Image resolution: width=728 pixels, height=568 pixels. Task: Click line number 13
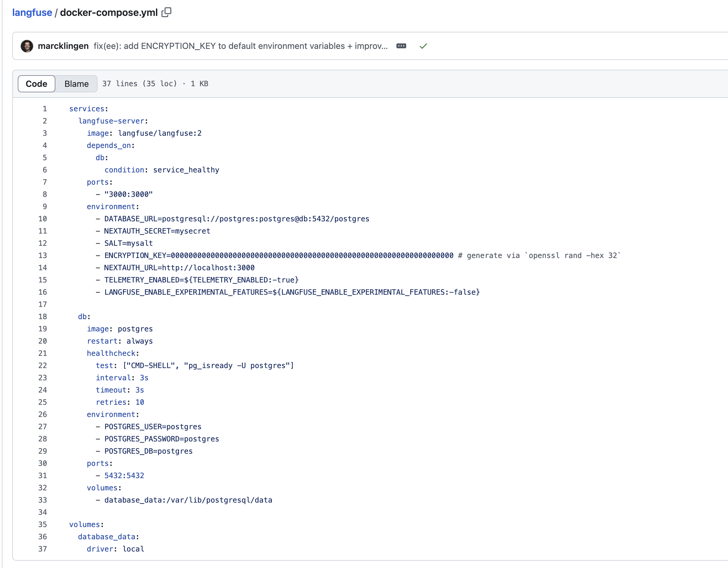43,256
